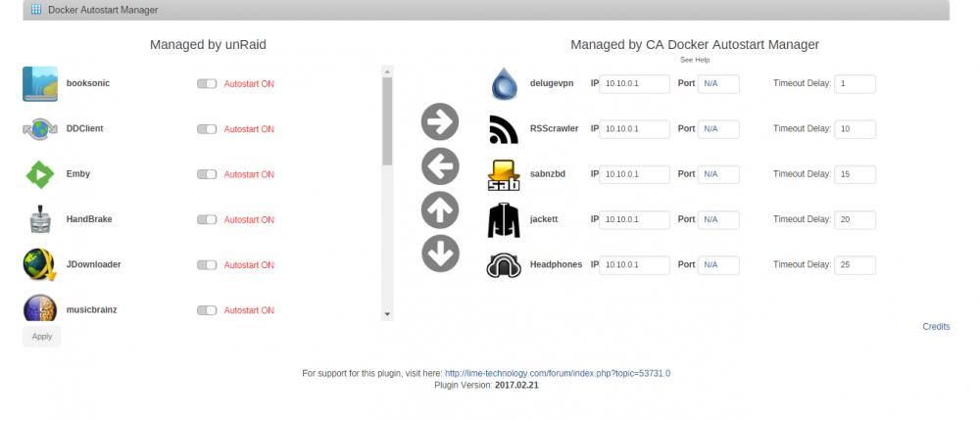Click the jackett container name

pos(544,219)
